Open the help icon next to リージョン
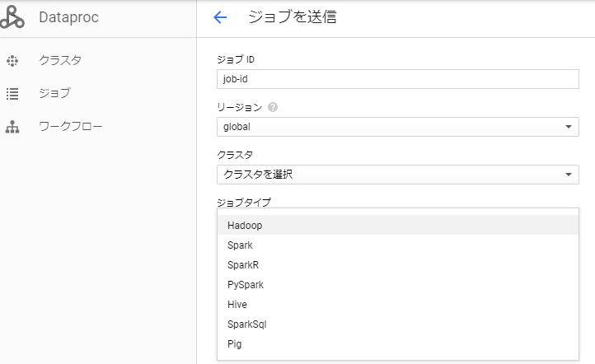595x364 pixels. click(x=273, y=107)
